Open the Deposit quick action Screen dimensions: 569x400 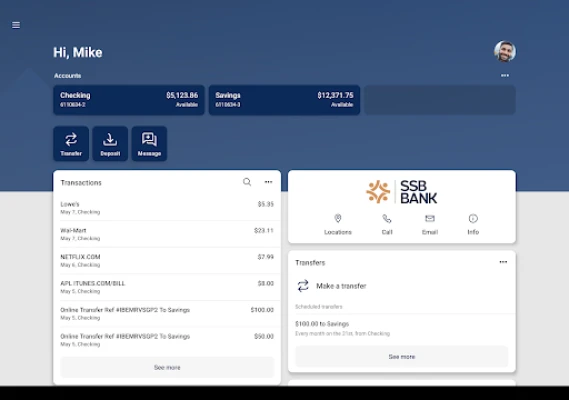point(110,143)
